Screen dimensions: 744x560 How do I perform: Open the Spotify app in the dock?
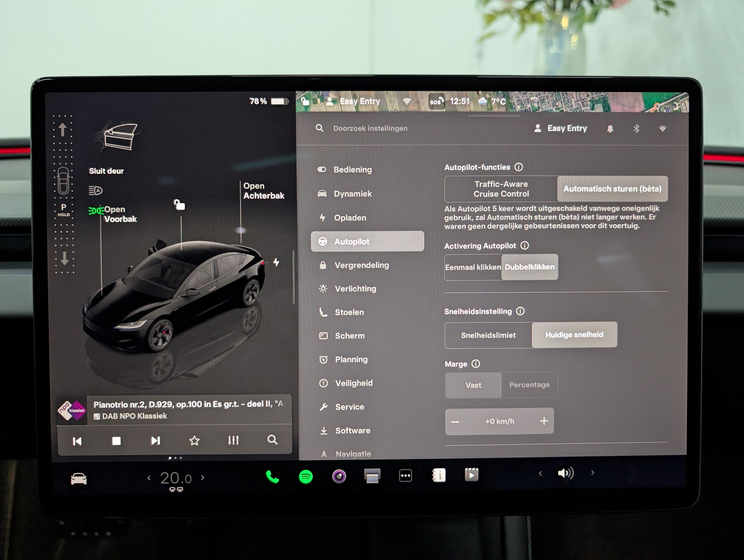[x=306, y=476]
